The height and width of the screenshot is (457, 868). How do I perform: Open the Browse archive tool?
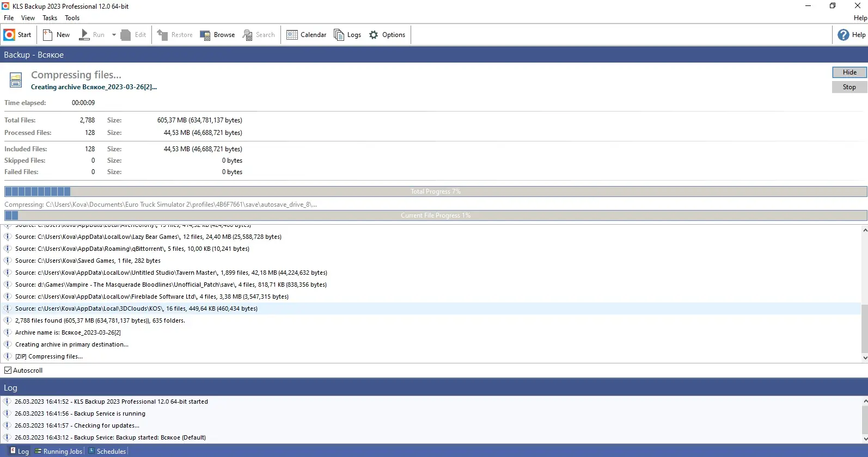205,35
